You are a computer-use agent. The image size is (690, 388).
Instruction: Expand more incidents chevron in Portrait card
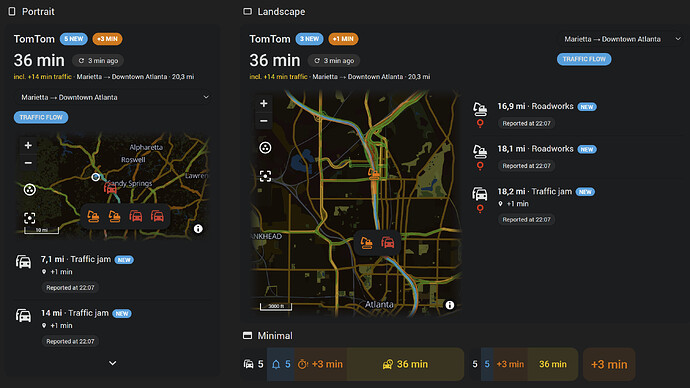point(113,363)
